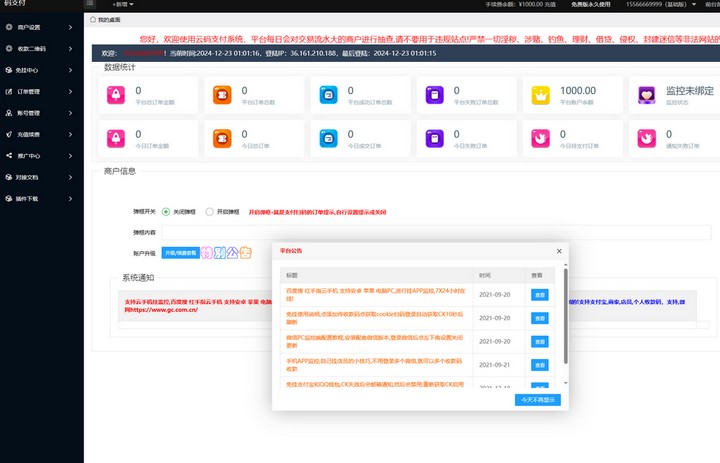Click the orange icon for 今日总订单

pyautogui.click(x=221, y=137)
